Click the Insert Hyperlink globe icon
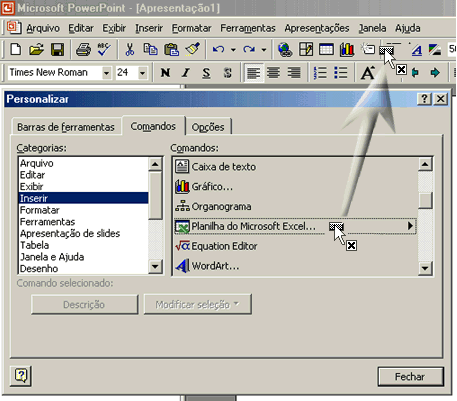 pyautogui.click(x=285, y=50)
